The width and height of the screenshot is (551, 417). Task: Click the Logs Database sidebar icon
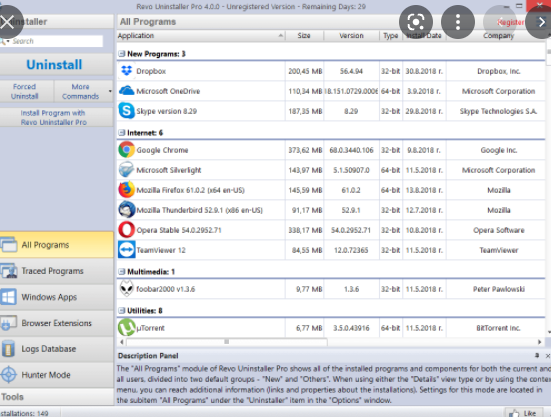tap(8, 349)
